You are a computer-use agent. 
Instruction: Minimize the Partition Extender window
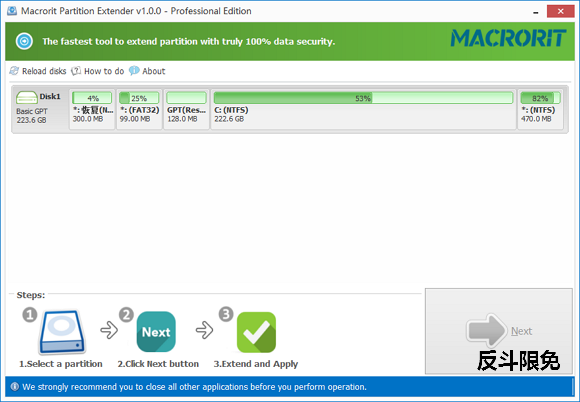[536, 12]
